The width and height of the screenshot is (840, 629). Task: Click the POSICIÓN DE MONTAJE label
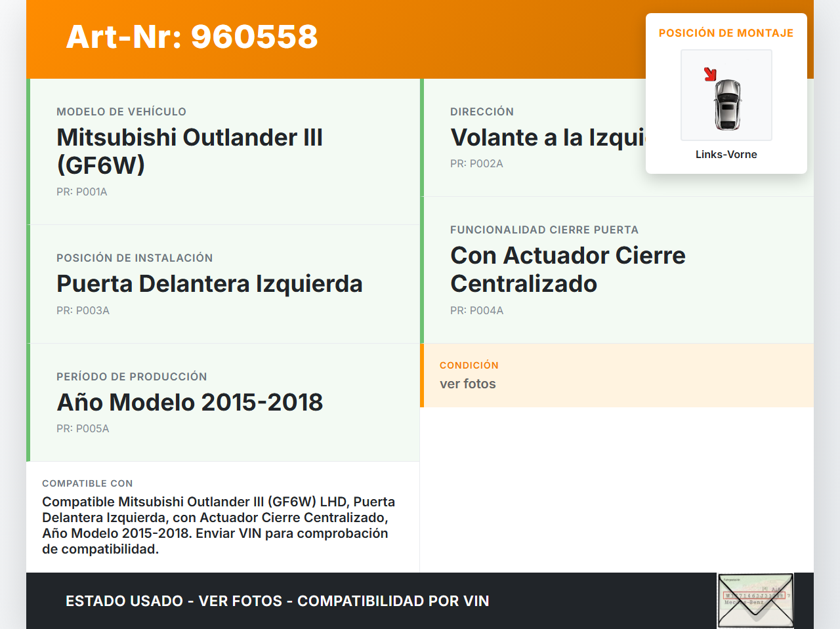[726, 33]
